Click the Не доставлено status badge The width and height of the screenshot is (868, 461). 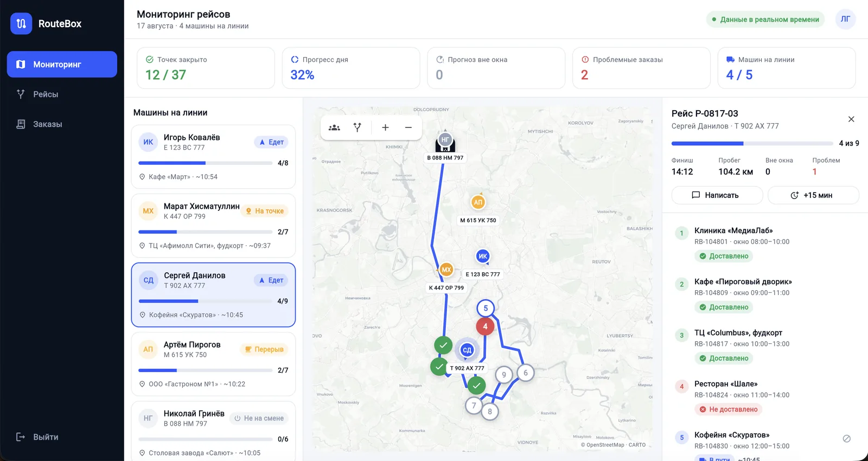coord(728,409)
